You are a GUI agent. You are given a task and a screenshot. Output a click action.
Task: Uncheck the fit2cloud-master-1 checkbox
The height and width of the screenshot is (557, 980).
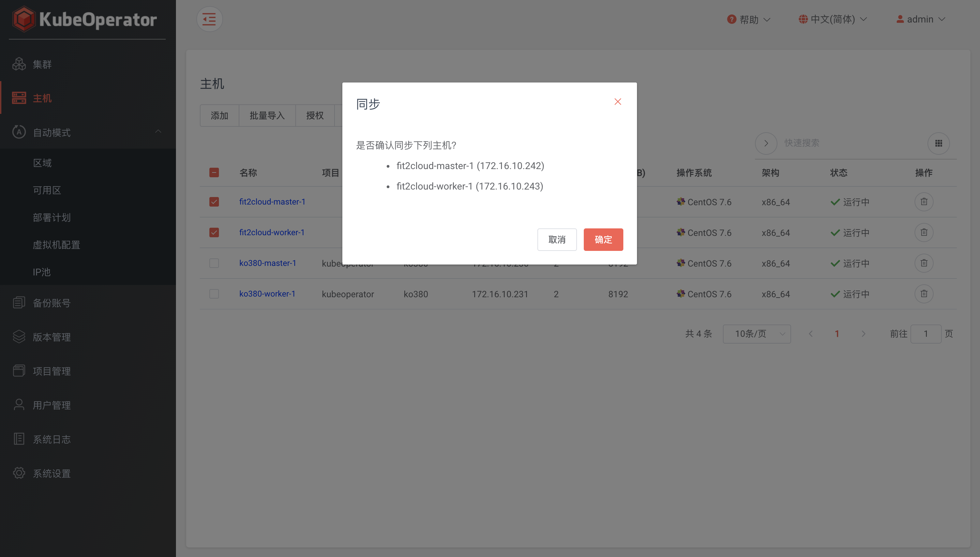[214, 201]
